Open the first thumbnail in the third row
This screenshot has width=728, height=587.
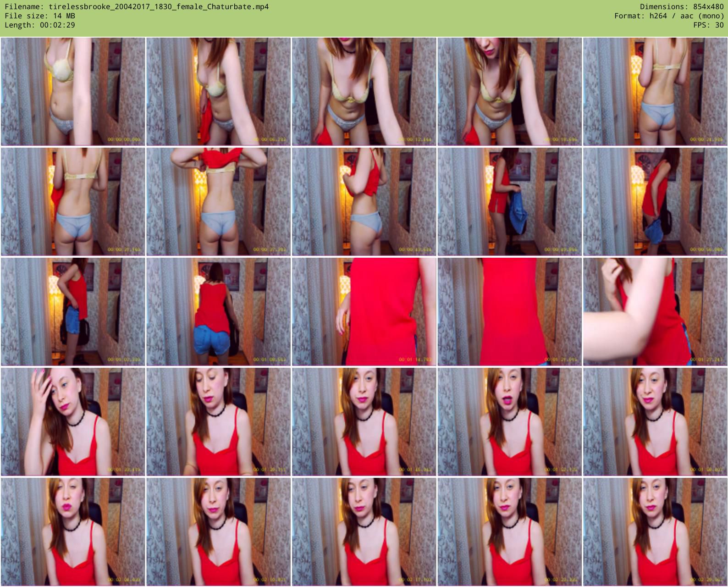(73, 312)
